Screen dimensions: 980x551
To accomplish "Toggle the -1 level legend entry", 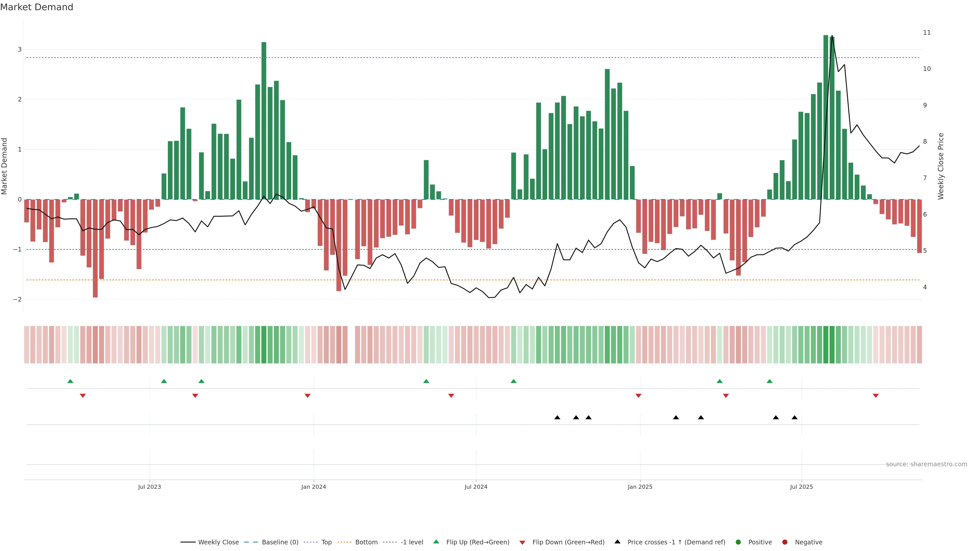I will pyautogui.click(x=412, y=542).
